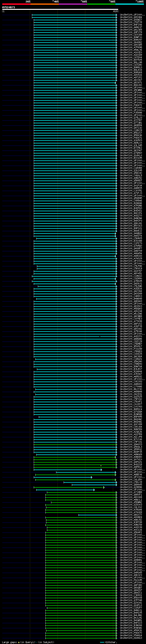The width and height of the screenshot is (146, 644).
Task: Select hit label UniRef100_Q86JA1
Action: point(131,223)
